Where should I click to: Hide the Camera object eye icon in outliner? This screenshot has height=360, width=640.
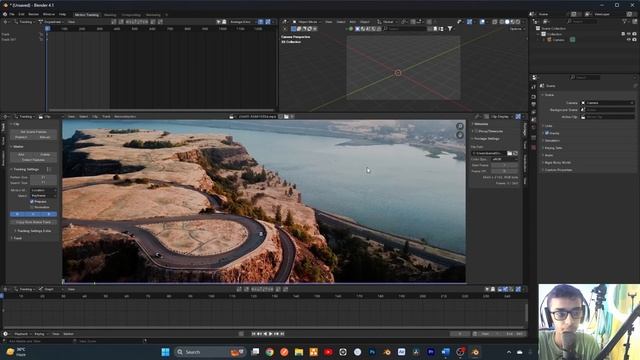(x=629, y=40)
